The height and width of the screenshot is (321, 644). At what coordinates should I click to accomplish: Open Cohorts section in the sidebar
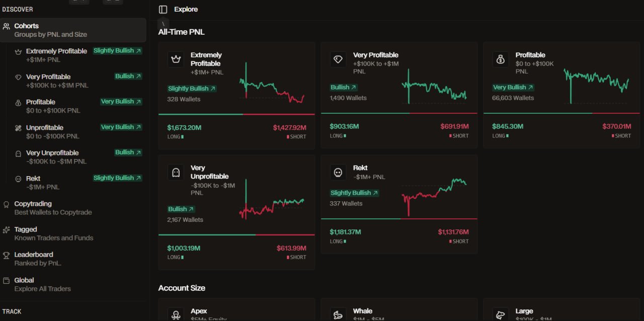point(73,30)
